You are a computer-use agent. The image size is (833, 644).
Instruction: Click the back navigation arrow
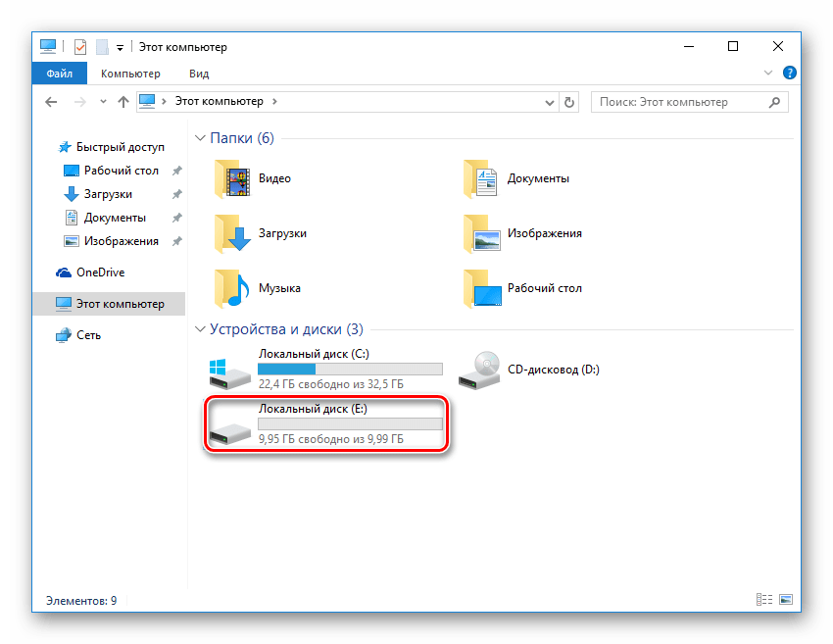[x=49, y=101]
